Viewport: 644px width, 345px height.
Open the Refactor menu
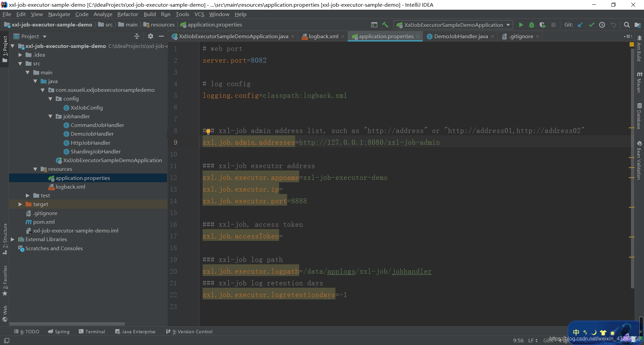pos(127,14)
